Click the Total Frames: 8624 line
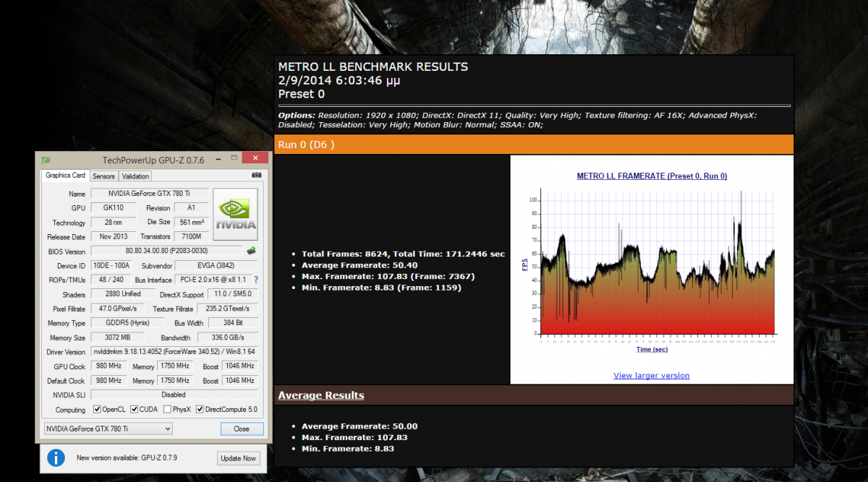 pos(403,254)
